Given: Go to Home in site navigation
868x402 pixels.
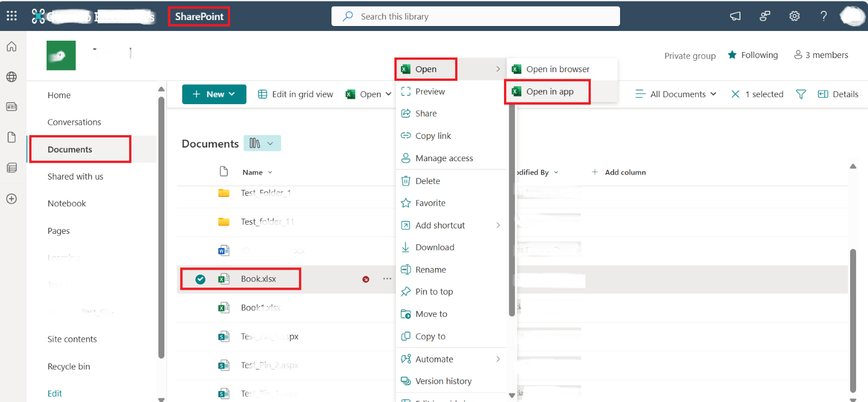Looking at the screenshot, I should 59,95.
